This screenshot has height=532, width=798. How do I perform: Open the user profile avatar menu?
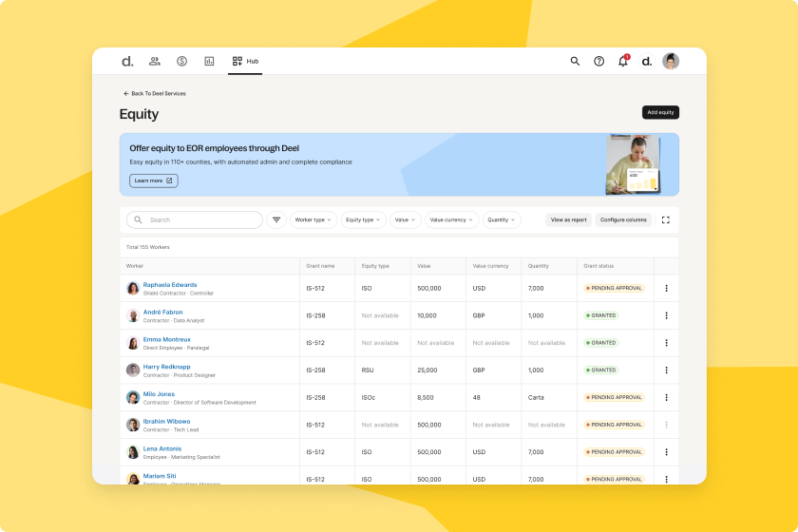point(671,61)
